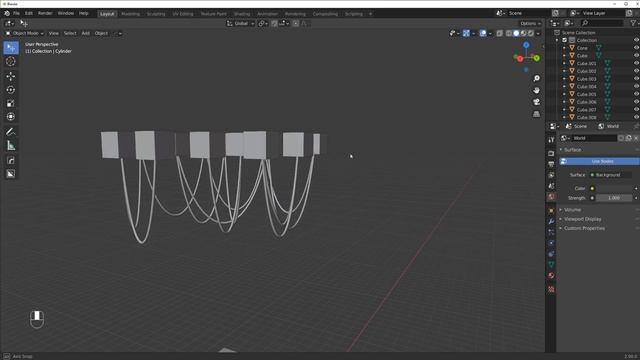This screenshot has width=640, height=360.
Task: Open the Physics properties tab
Action: click(551, 243)
